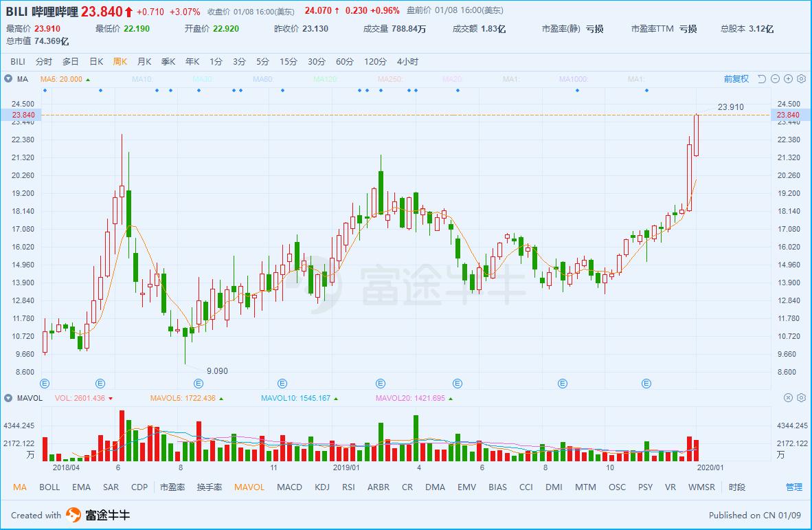Collapse the MA indicator dropdown arrow

(x=8, y=79)
